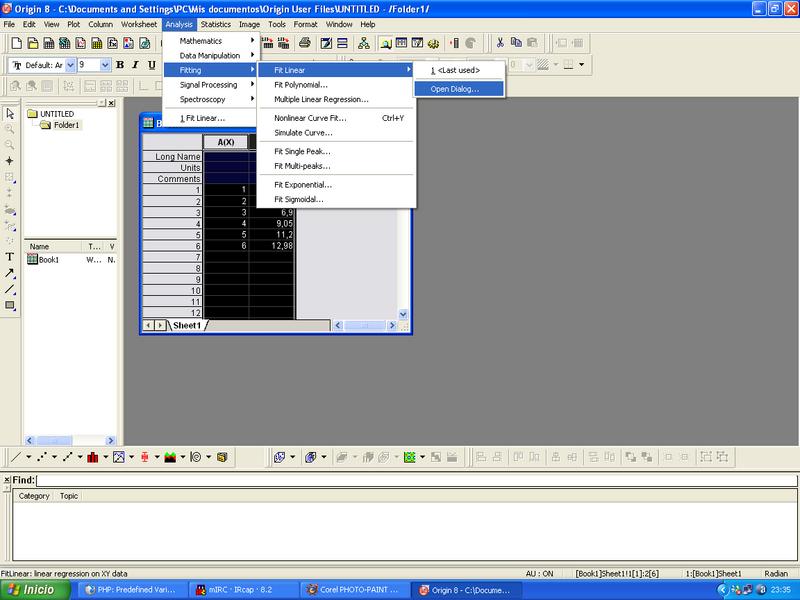Click the New Project icon
The width and height of the screenshot is (800, 600).
(16, 43)
